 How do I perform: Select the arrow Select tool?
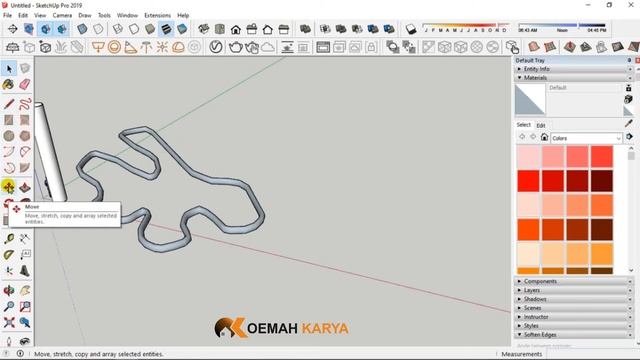9,69
